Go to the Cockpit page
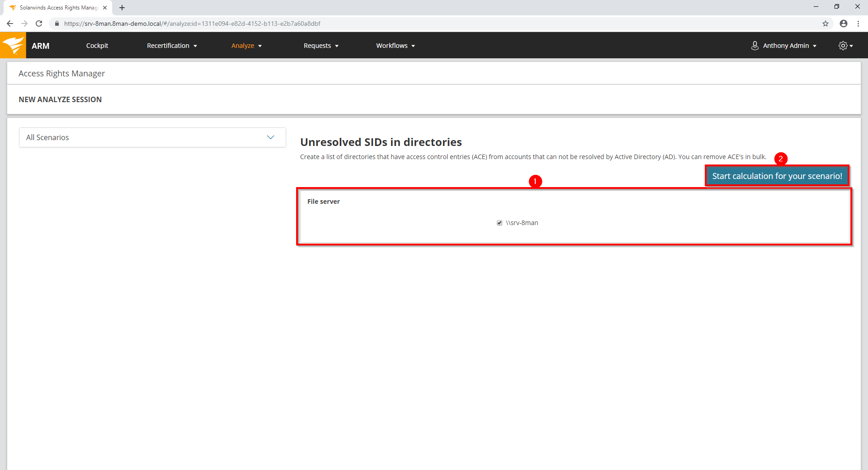Screen dimensions: 868x470 pos(97,46)
